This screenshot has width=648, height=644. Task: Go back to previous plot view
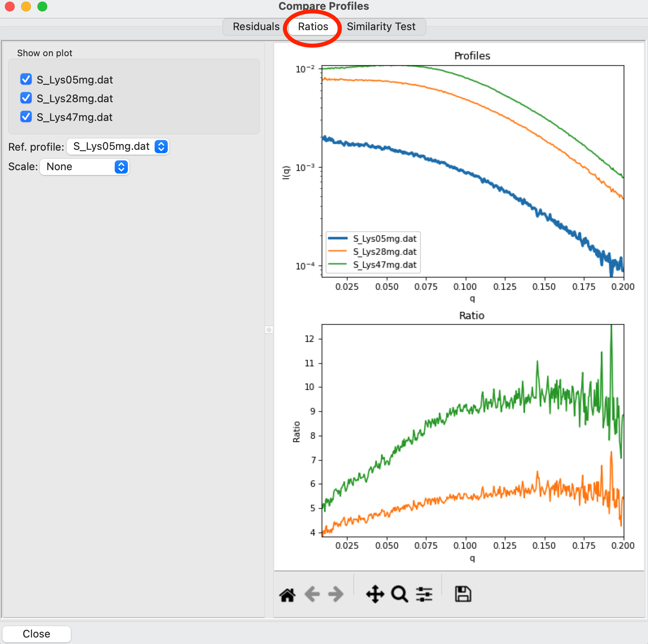click(x=312, y=594)
